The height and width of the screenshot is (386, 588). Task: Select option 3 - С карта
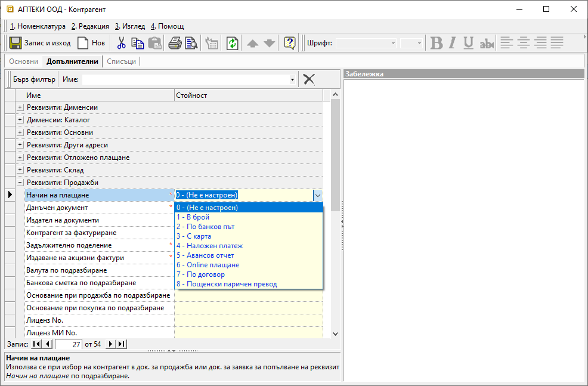coord(249,236)
